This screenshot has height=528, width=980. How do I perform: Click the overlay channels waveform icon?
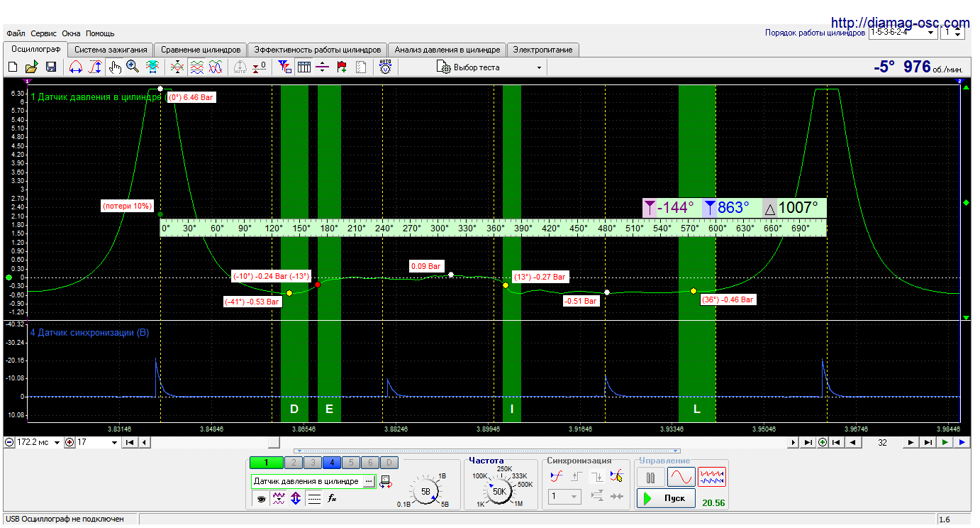(177, 67)
